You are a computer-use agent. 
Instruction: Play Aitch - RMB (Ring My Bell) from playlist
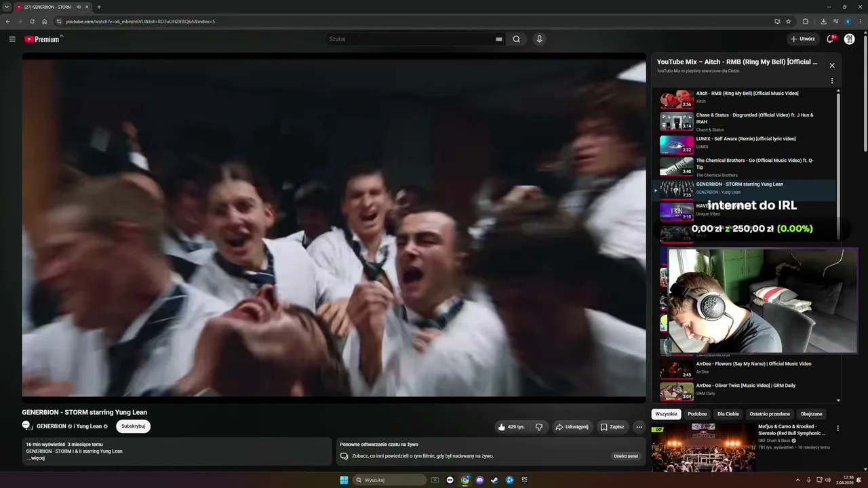coord(745,100)
